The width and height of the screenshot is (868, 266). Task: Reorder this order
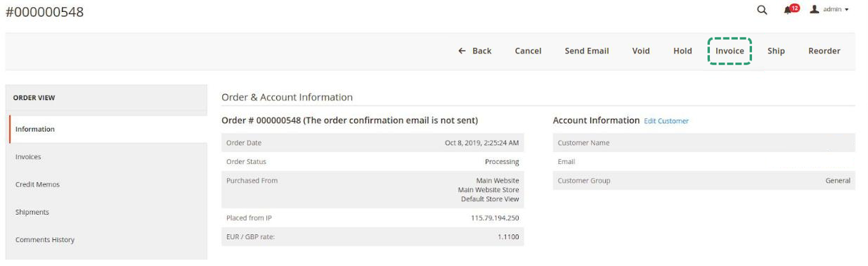[x=824, y=51]
